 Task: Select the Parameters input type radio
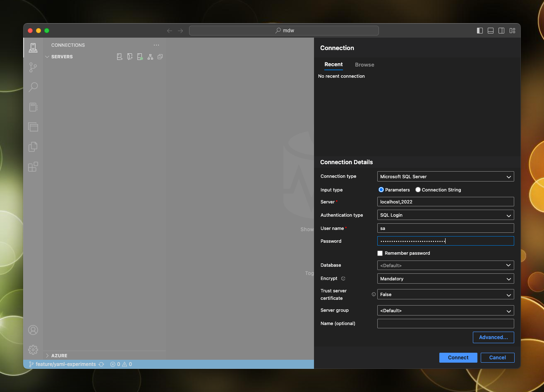pyautogui.click(x=381, y=190)
